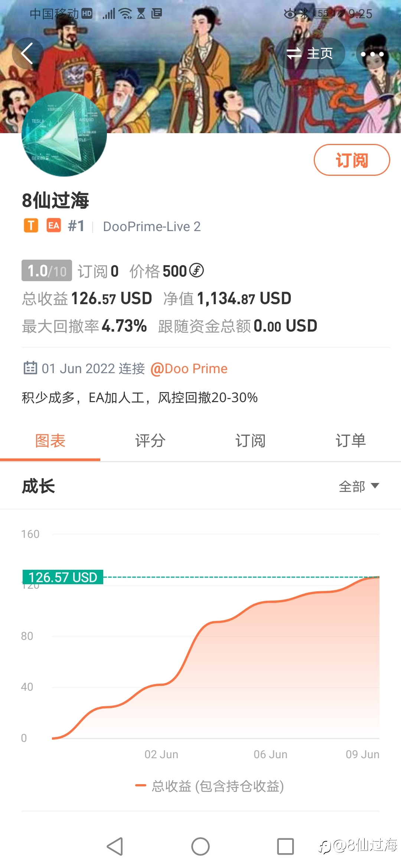Tap Android home circle button

tap(200, 846)
